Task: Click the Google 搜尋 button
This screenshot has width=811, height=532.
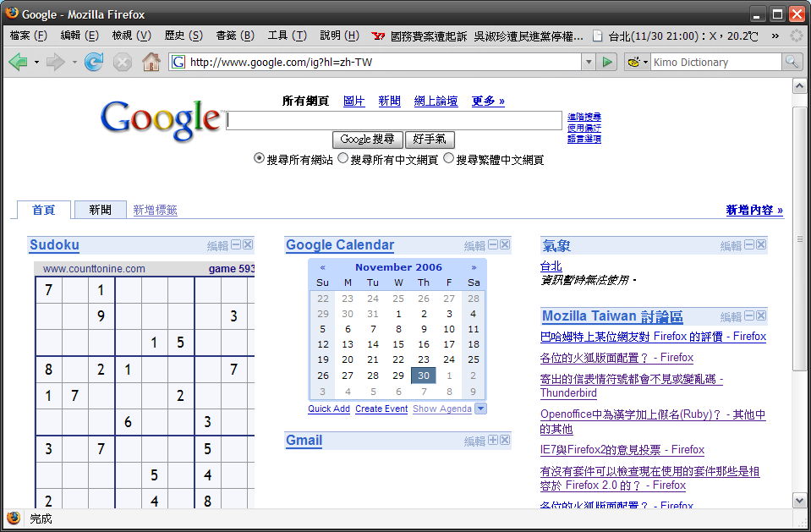Action: coord(367,140)
